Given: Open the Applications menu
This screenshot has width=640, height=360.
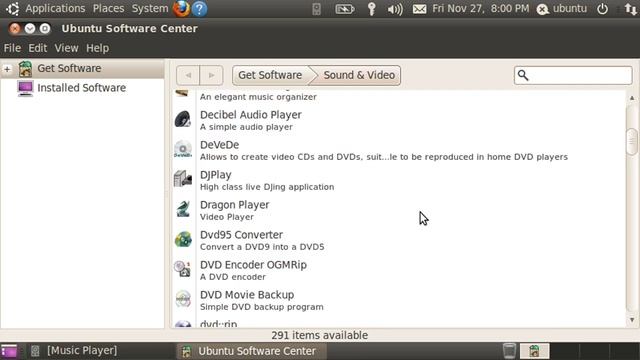Looking at the screenshot, I should tap(55, 9).
